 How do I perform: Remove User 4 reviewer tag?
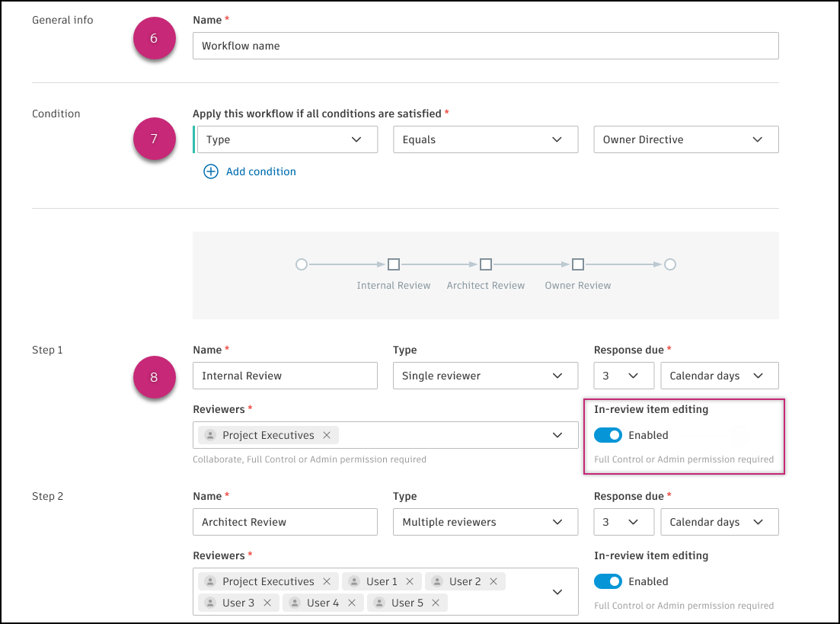pyautogui.click(x=352, y=603)
